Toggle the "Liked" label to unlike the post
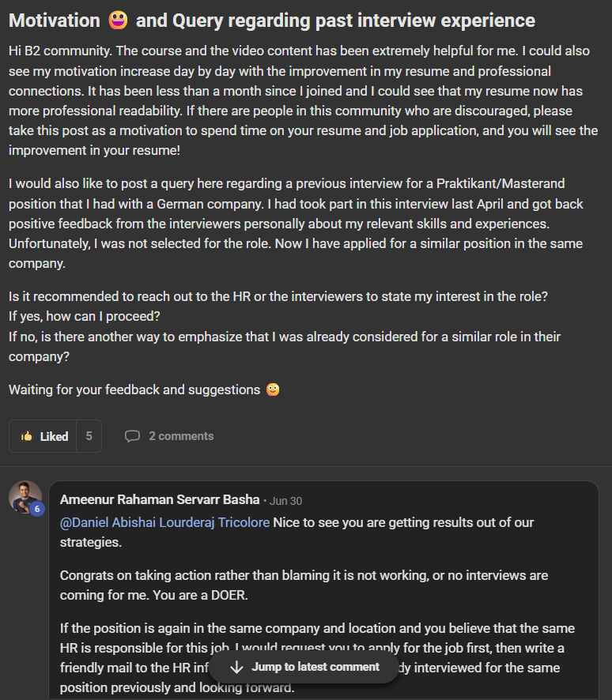 [x=54, y=436]
